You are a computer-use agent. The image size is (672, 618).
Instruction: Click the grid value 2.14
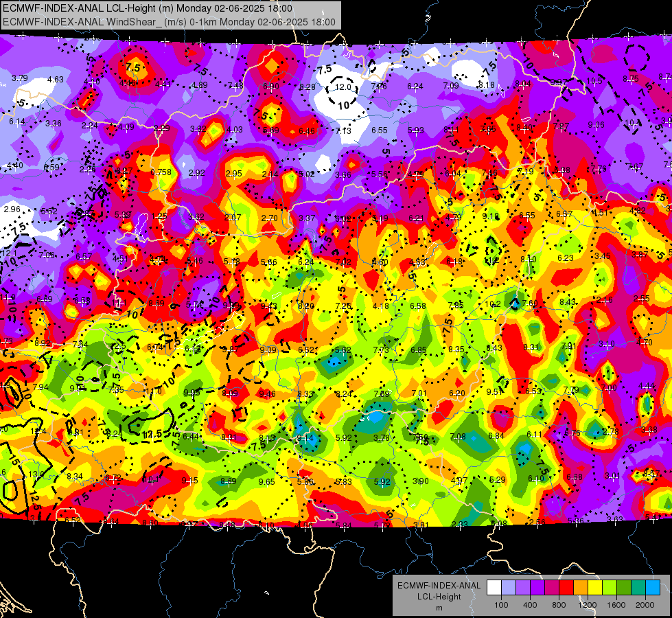point(270,174)
